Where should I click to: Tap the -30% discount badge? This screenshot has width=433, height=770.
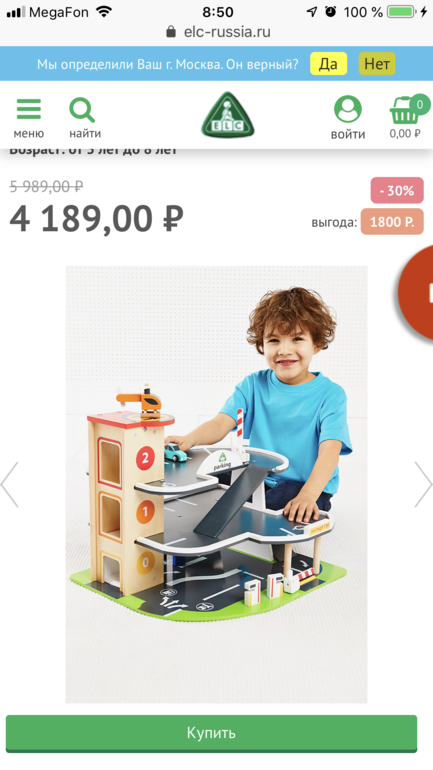[397, 191]
